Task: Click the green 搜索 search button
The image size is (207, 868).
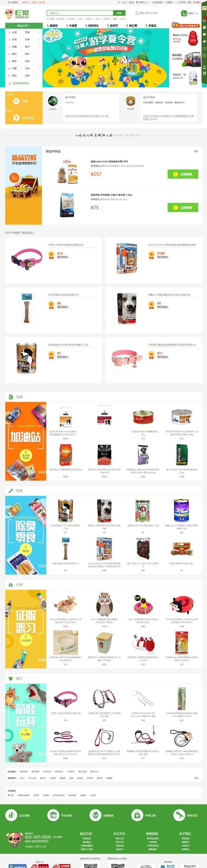Action: 119,13
